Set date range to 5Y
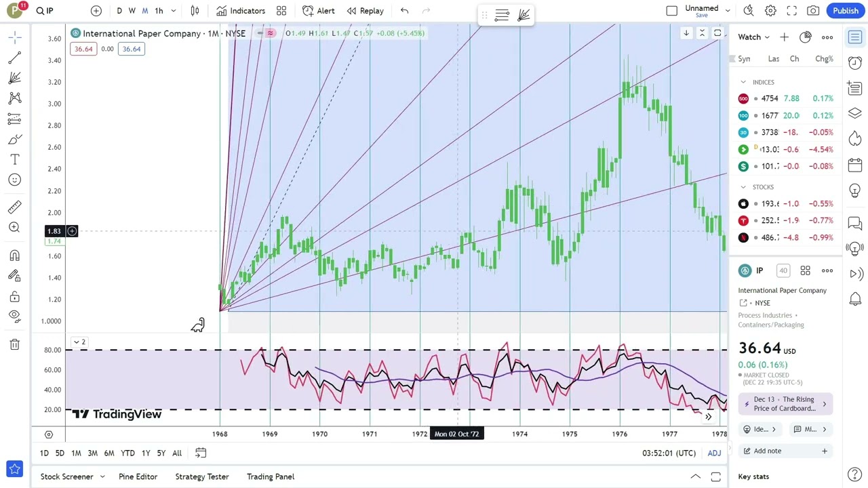Image resolution: width=868 pixels, height=488 pixels. coord(161,453)
